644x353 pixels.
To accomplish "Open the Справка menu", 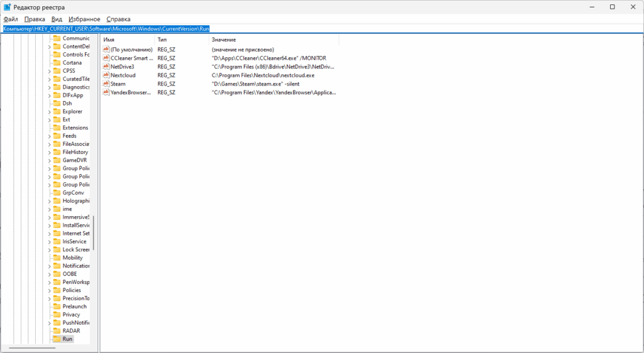I will coord(118,19).
